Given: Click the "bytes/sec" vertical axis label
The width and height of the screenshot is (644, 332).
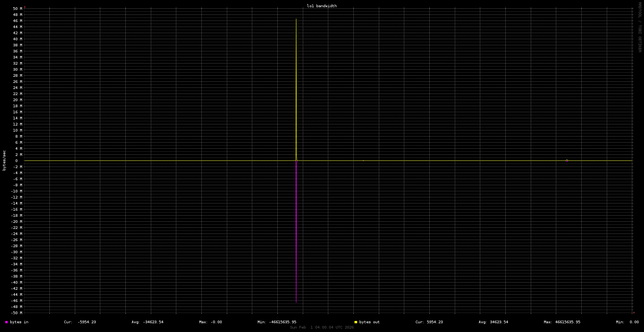Looking at the screenshot, I should coord(5,160).
